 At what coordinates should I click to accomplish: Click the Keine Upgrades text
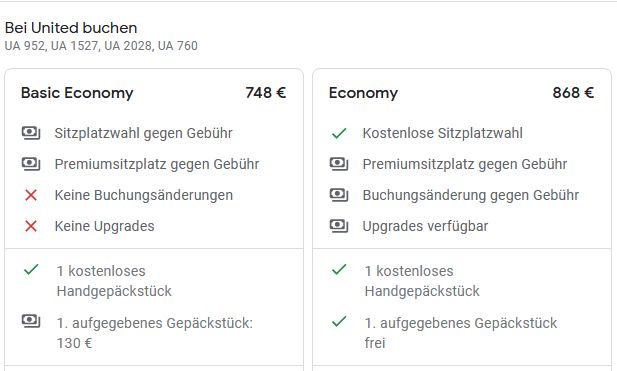104,226
